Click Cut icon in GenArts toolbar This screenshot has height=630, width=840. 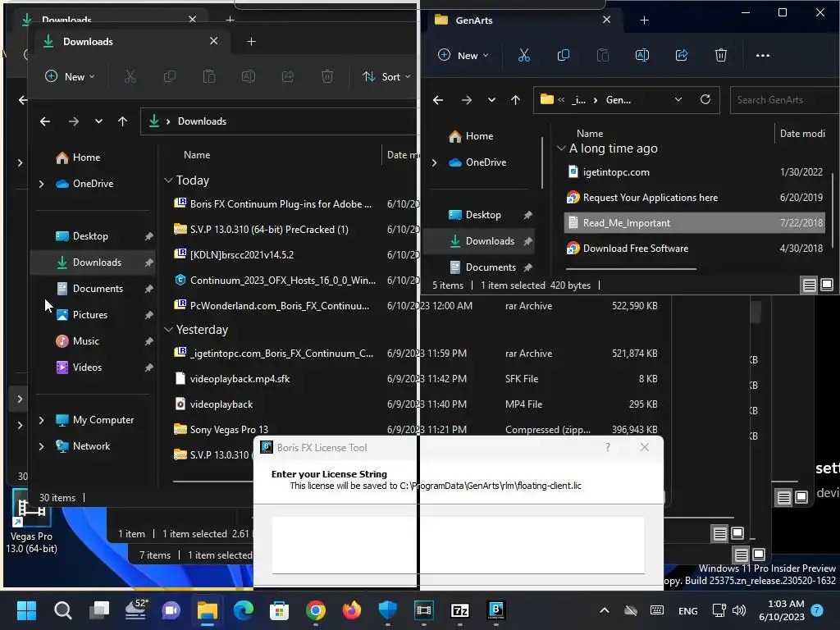coord(524,55)
